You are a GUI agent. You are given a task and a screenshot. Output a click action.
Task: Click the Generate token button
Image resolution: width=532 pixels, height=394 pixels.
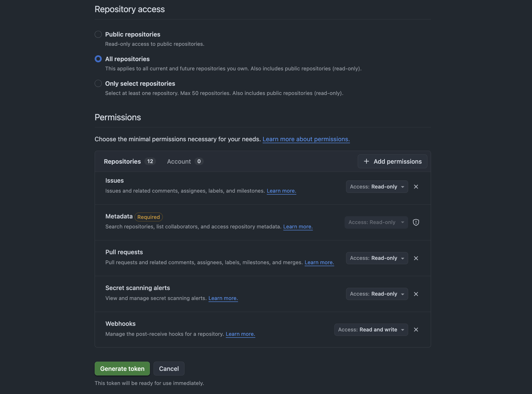[122, 369]
